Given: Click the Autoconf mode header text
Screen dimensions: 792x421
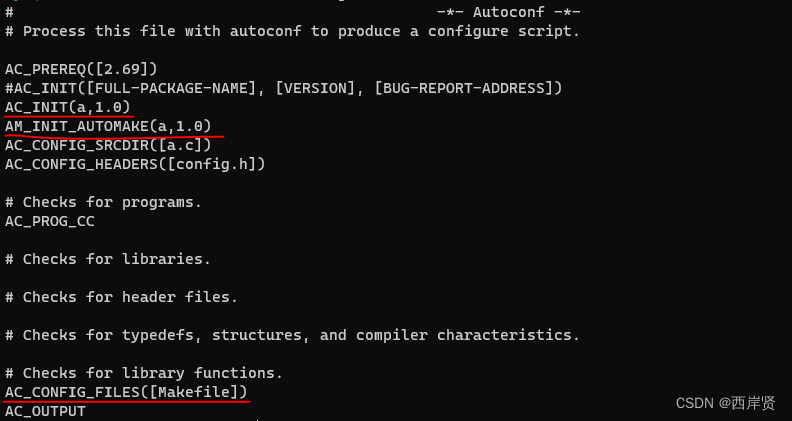Looking at the screenshot, I should (x=508, y=12).
